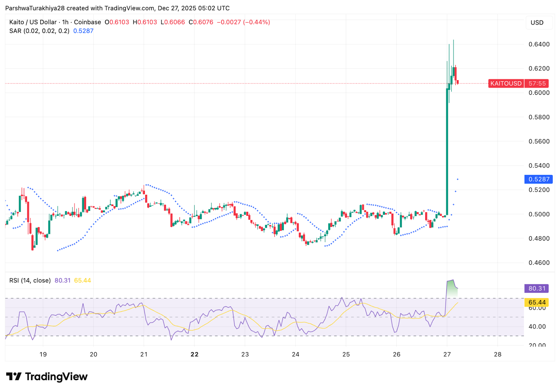
Task: Click the blue SAR value 0.5287 in the legend
Action: click(83, 31)
